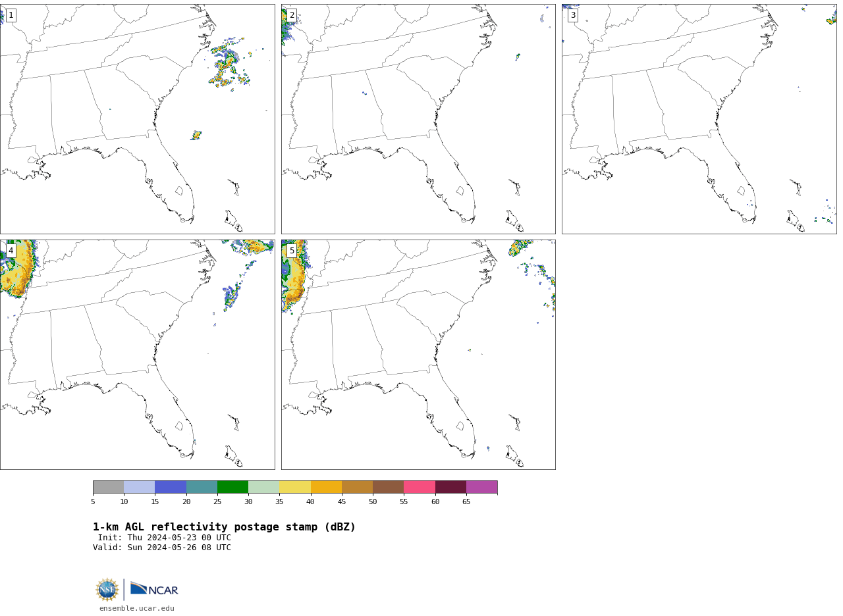Viewport: 843px width, 616px height.
Task: Click the gray 5-10 dBZ color swatch
Action: (x=108, y=487)
